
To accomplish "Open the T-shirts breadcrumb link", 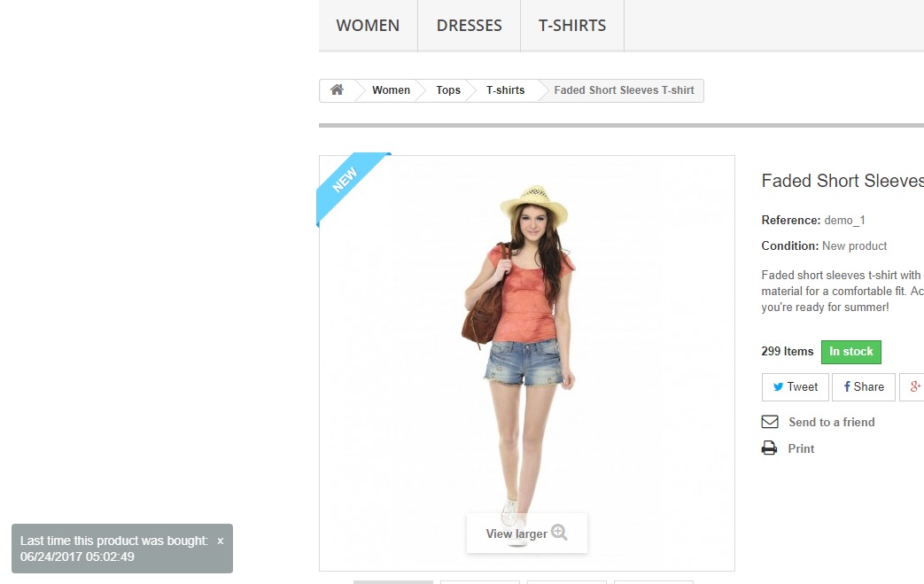I will point(505,90).
